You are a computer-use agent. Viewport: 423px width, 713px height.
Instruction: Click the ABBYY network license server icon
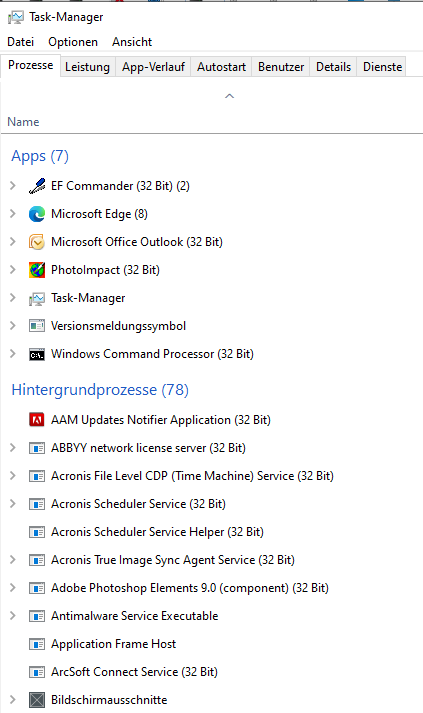(x=37, y=448)
